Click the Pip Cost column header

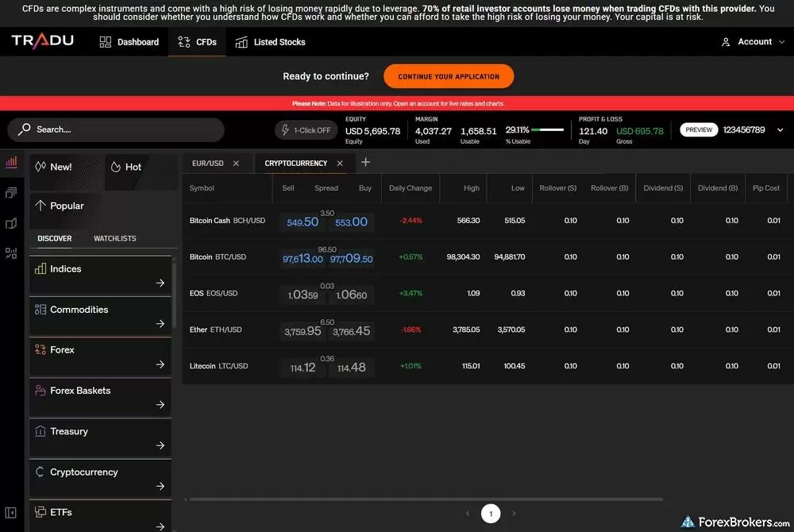(765, 188)
